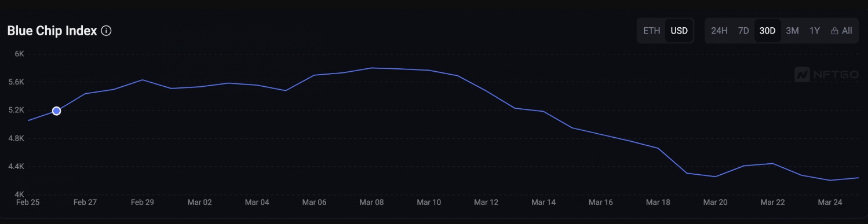The width and height of the screenshot is (868, 224).
Task: Click the Mar 18 date label
Action: point(658,202)
